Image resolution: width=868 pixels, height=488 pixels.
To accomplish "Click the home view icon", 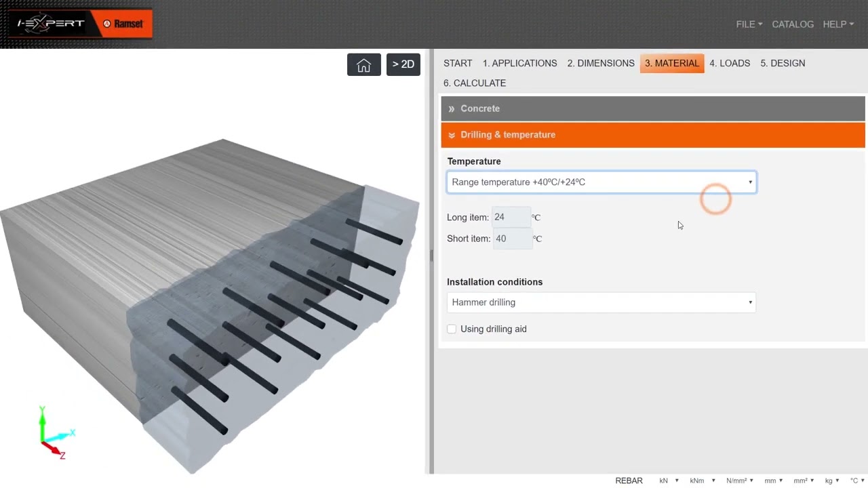I will [364, 64].
